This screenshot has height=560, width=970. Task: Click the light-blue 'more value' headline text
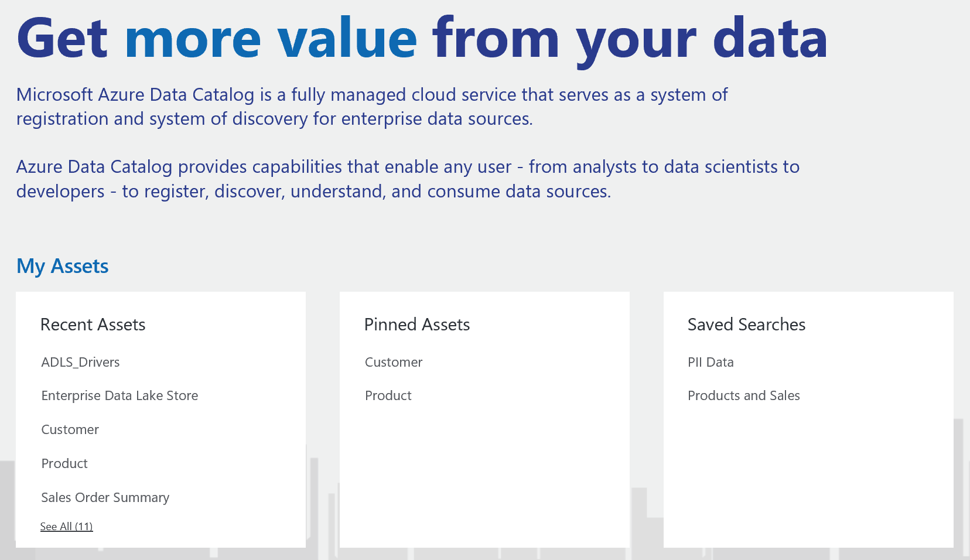point(271,37)
